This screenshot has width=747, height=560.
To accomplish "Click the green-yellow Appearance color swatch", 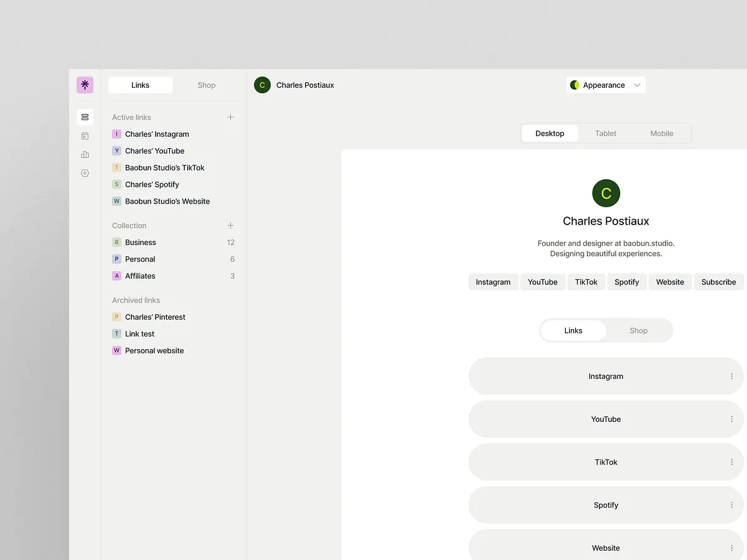I will tap(574, 85).
